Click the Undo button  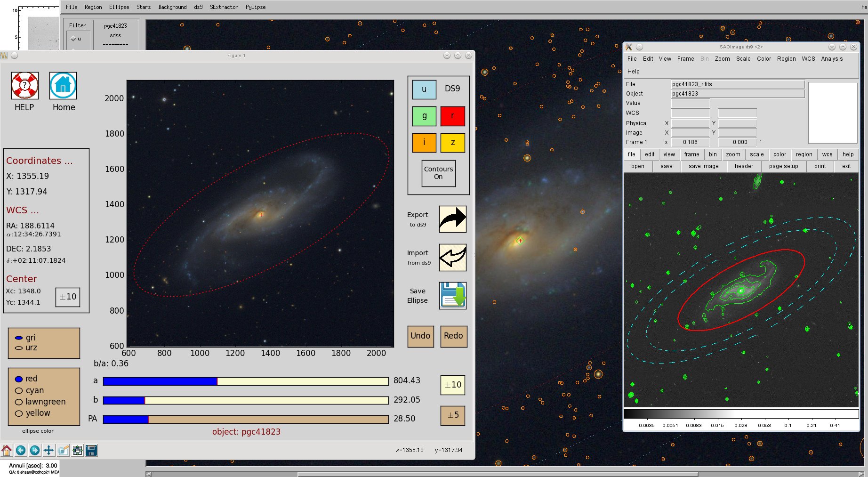[420, 336]
